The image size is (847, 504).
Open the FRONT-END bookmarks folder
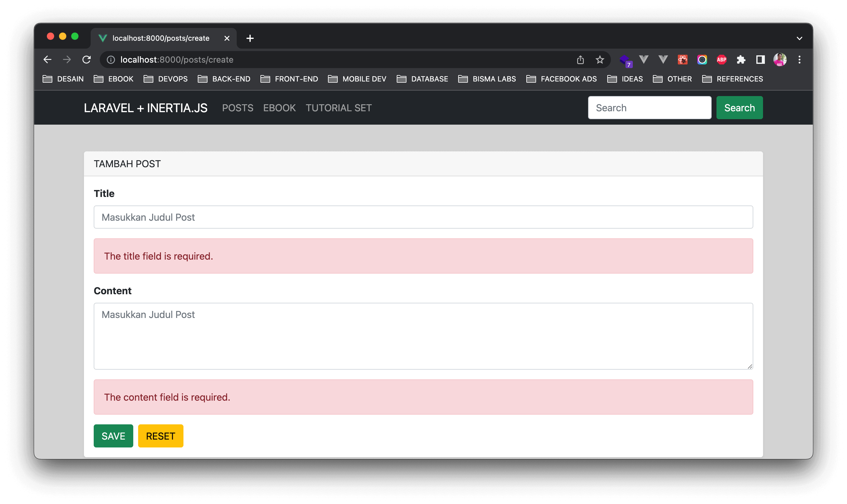point(289,79)
